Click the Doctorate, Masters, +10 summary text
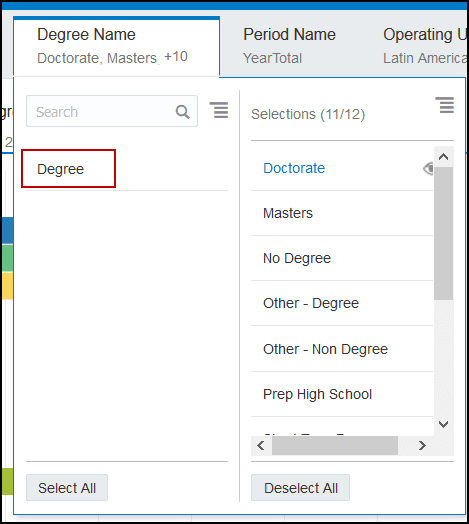The width and height of the screenshot is (469, 524). (x=112, y=58)
